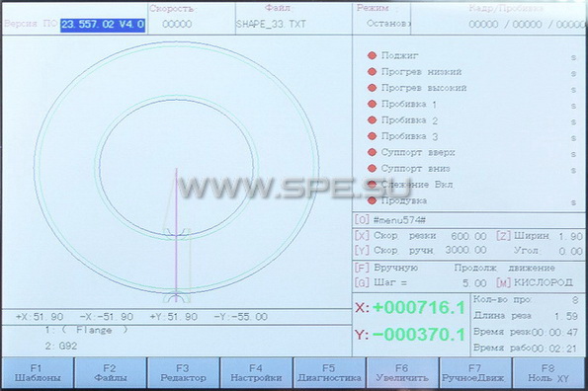This screenshot has width=588, height=391.
Task: Toggle Прогрев высокий indicator
Action: 372,88
